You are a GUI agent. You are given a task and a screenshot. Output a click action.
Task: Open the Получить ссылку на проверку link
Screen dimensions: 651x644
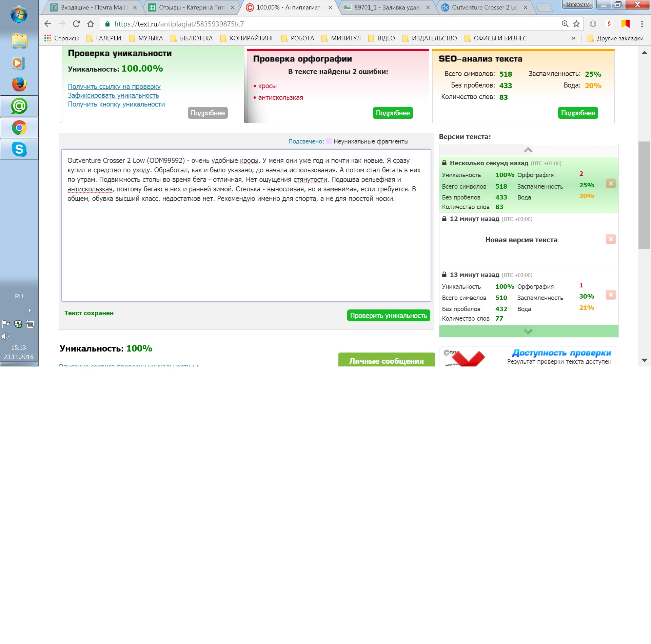click(x=114, y=87)
